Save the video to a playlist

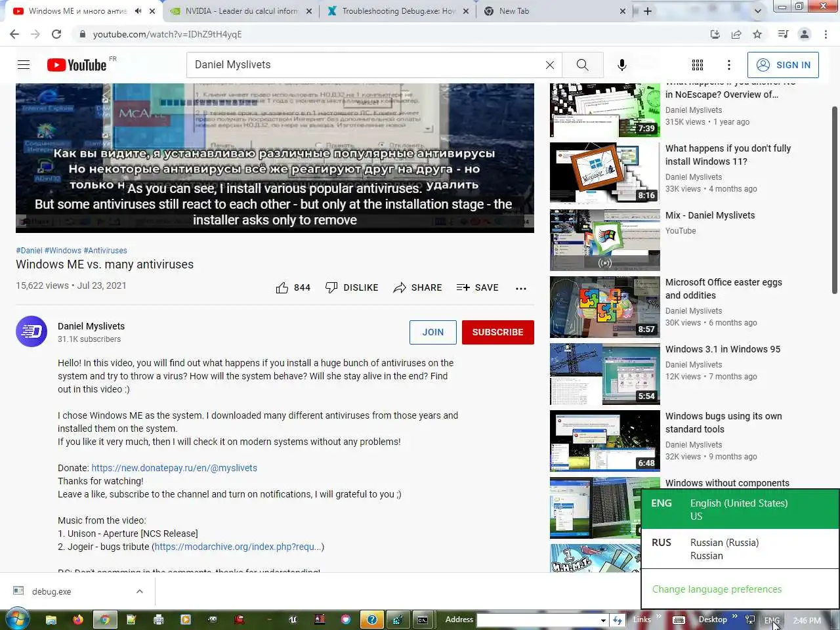coord(477,287)
